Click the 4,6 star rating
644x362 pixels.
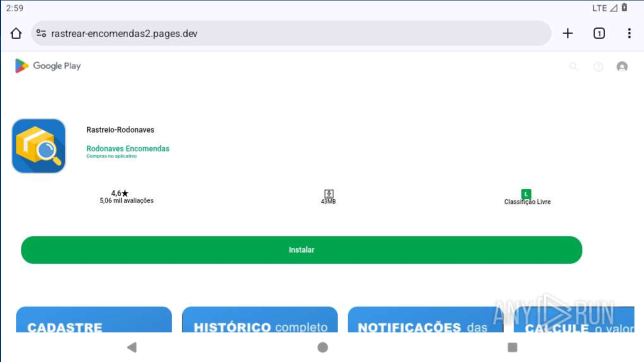pos(120,193)
